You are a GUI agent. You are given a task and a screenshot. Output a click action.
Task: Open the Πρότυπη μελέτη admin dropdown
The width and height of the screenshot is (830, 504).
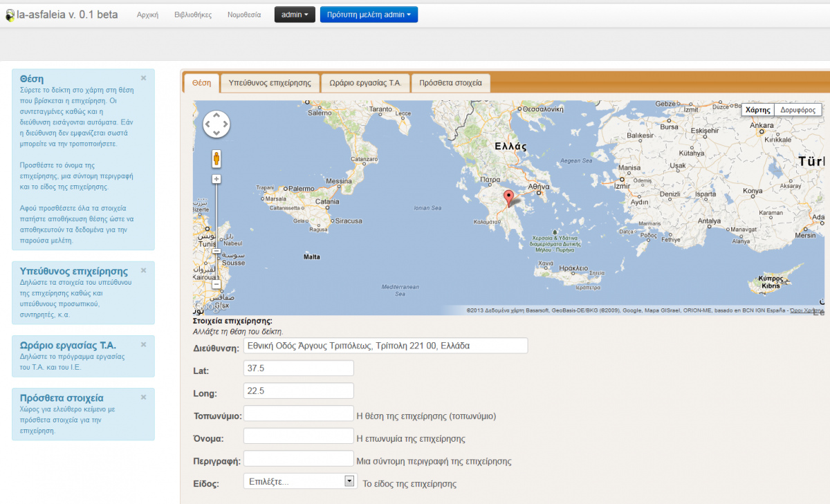coord(369,15)
